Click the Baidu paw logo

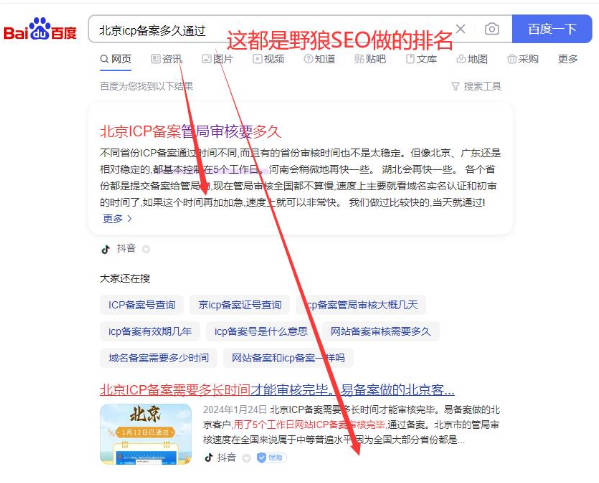40,29
